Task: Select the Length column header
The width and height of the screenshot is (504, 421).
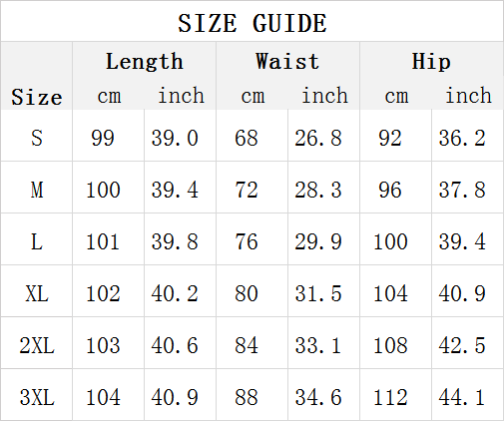Action: (x=145, y=62)
